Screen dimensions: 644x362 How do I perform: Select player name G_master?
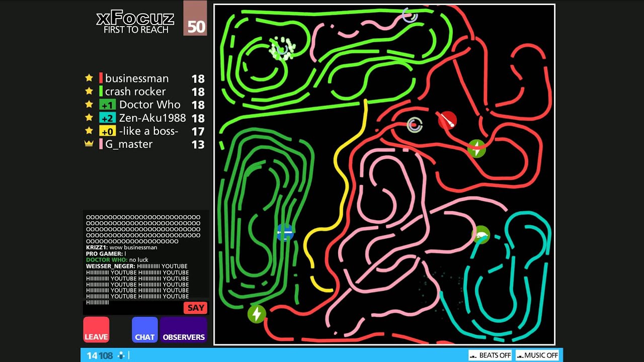pyautogui.click(x=129, y=144)
